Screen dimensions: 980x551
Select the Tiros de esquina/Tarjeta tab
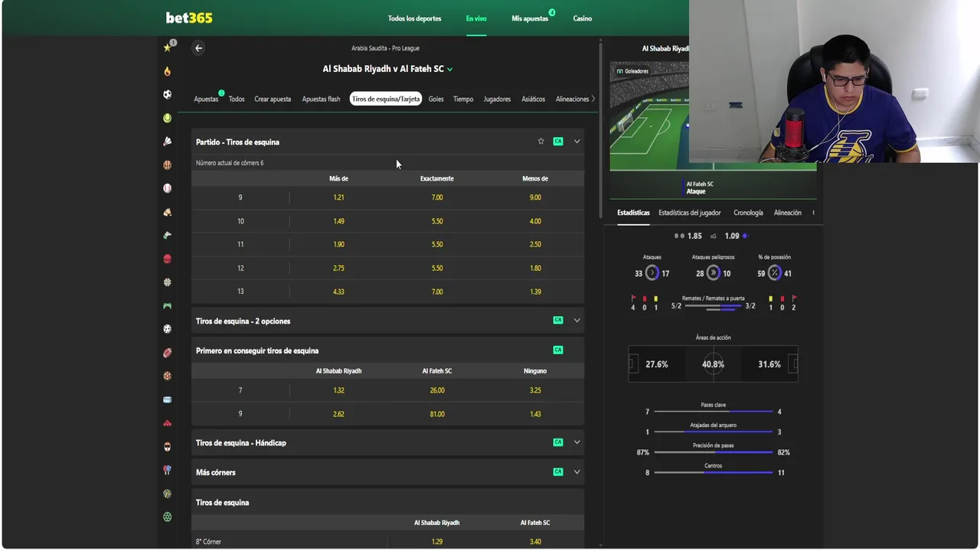tap(386, 99)
